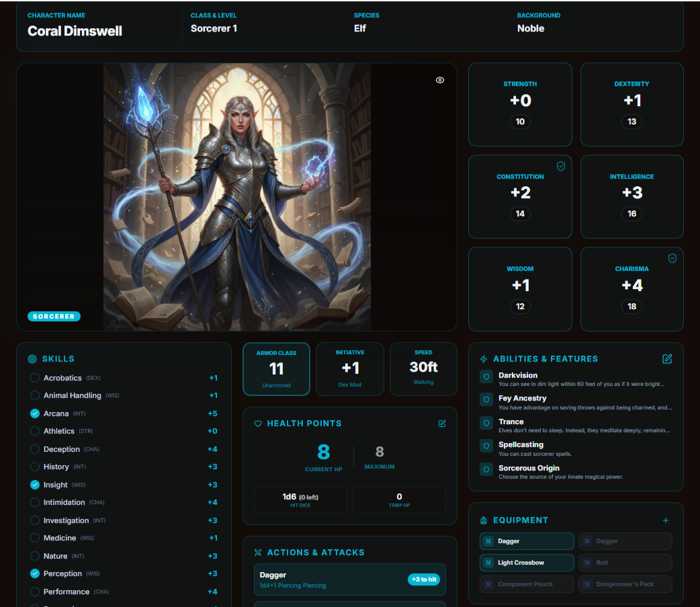700x607 pixels.
Task: Open the Speed card
Action: [423, 369]
